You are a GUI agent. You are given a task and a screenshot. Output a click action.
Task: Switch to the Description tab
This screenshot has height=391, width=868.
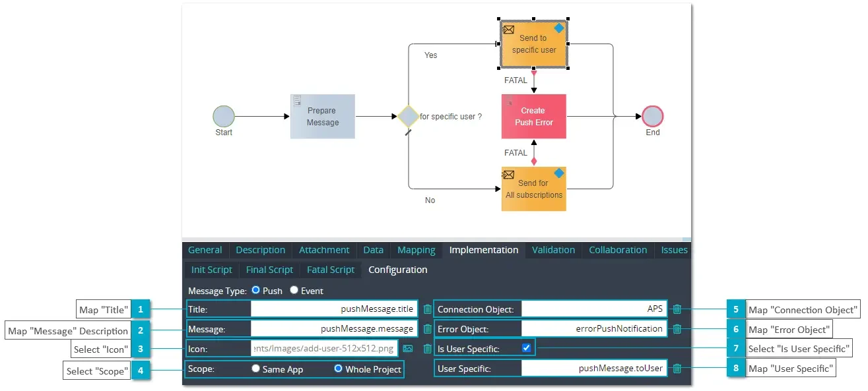point(261,250)
